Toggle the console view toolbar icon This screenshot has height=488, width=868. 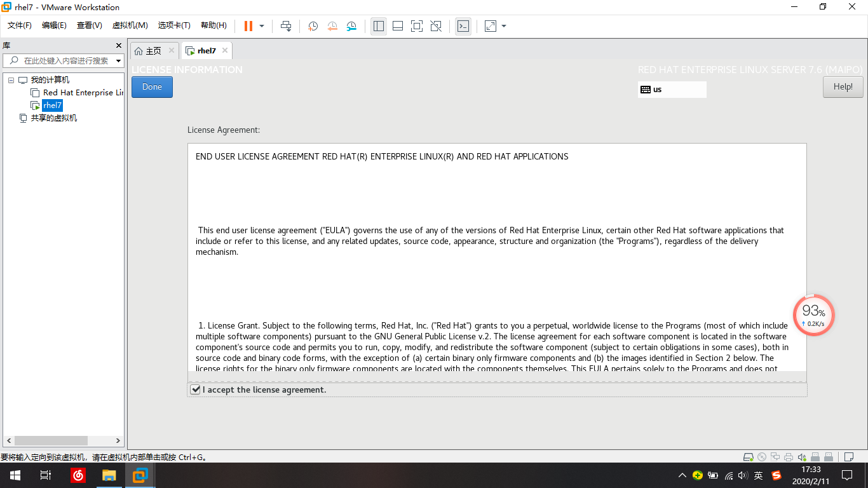tap(463, 26)
